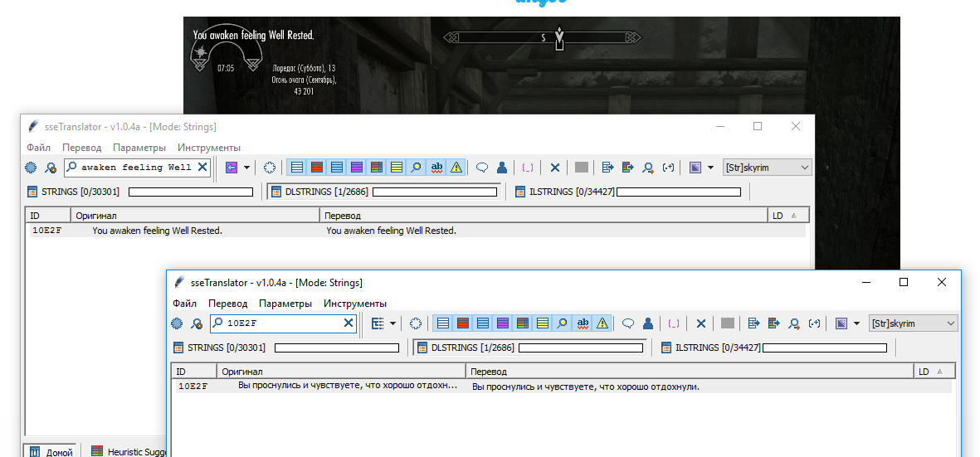
Task: Sort by ID column in front window
Action: pos(193,372)
